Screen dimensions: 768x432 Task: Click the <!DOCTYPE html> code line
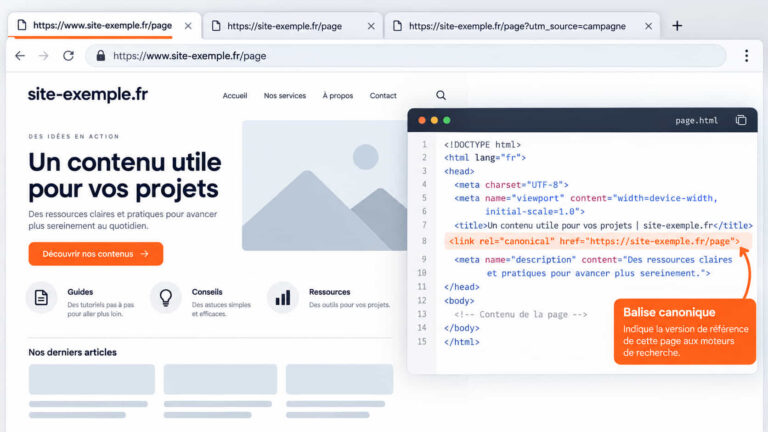482,144
